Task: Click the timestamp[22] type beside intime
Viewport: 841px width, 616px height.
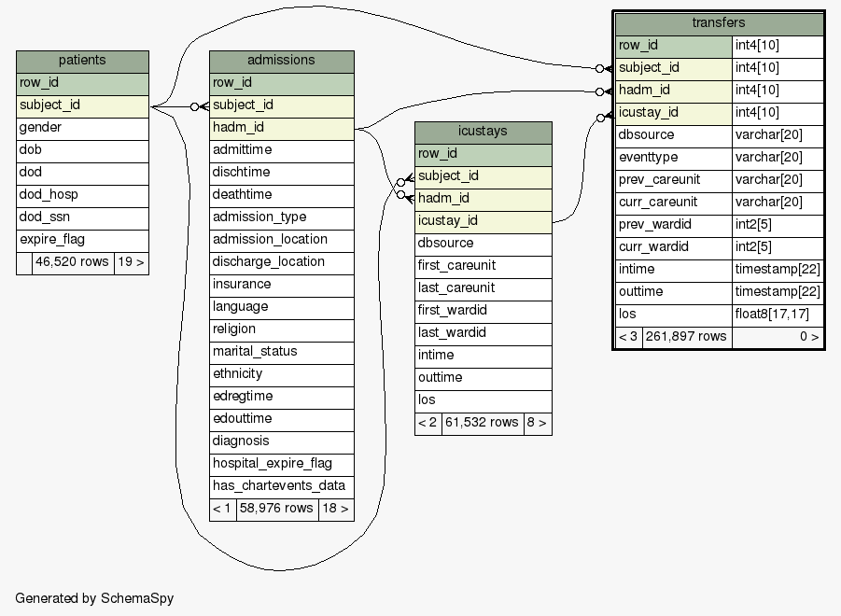Action: [x=777, y=270]
